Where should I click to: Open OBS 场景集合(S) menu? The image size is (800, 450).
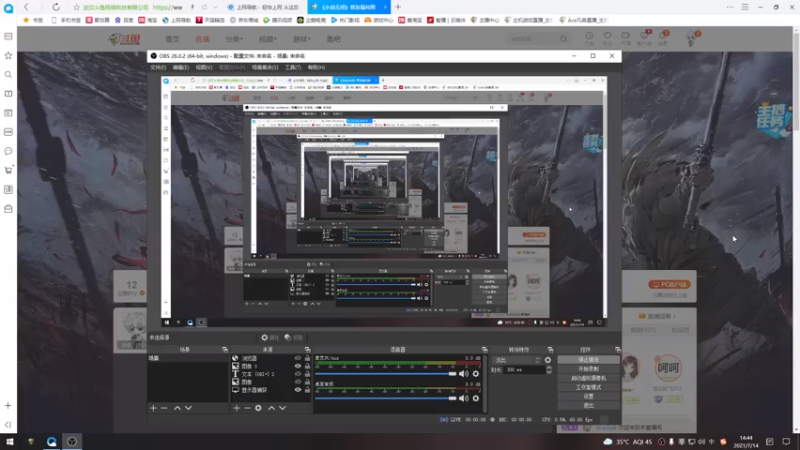265,67
